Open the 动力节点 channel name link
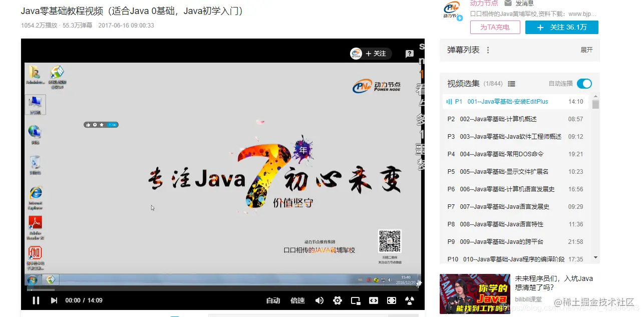 point(484,3)
